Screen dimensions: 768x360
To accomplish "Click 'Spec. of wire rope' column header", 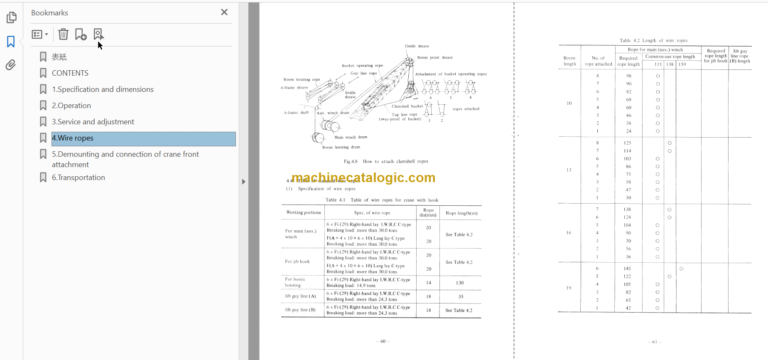I will click(372, 213).
